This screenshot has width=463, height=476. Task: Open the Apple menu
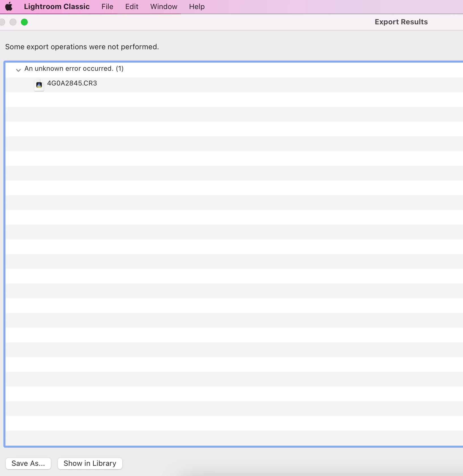pyautogui.click(x=9, y=7)
